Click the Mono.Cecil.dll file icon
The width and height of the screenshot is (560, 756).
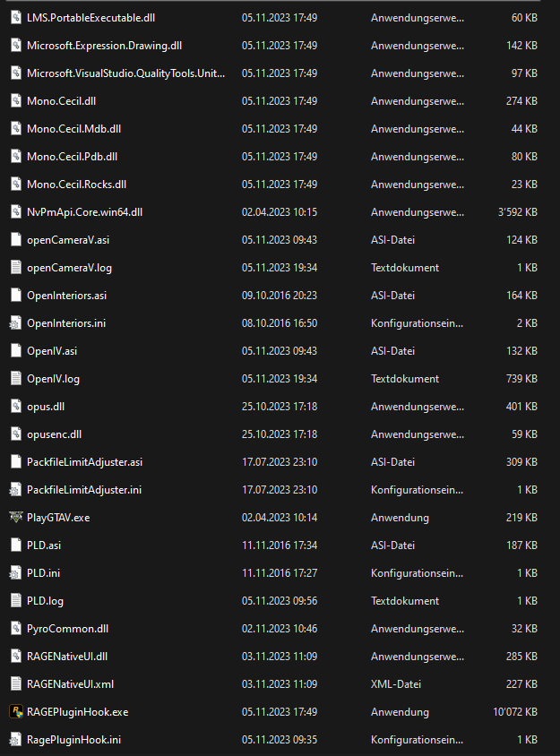click(x=15, y=101)
